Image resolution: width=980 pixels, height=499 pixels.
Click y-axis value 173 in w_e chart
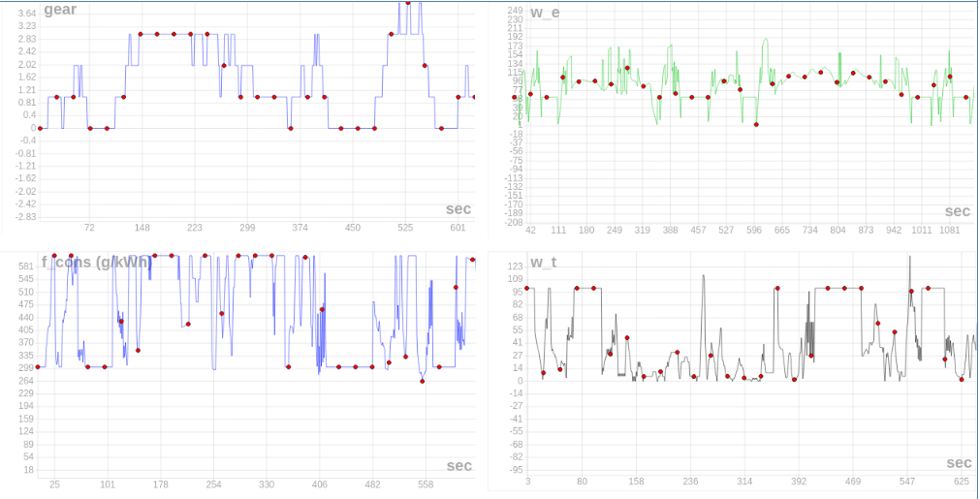pyautogui.click(x=517, y=47)
